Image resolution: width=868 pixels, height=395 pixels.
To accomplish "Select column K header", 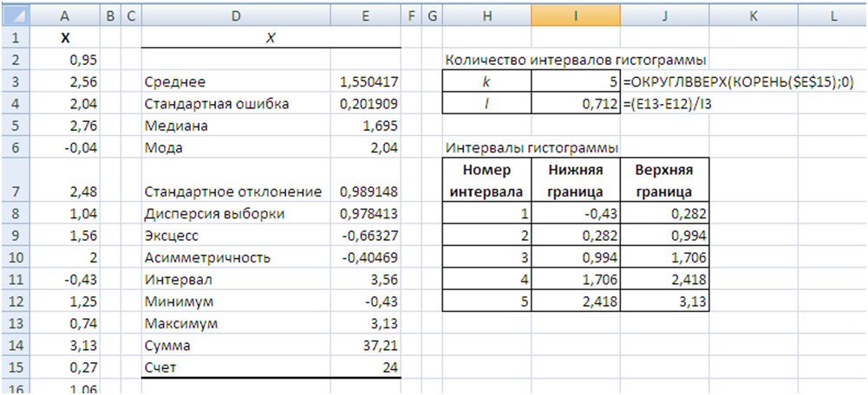I will pos(754,17).
